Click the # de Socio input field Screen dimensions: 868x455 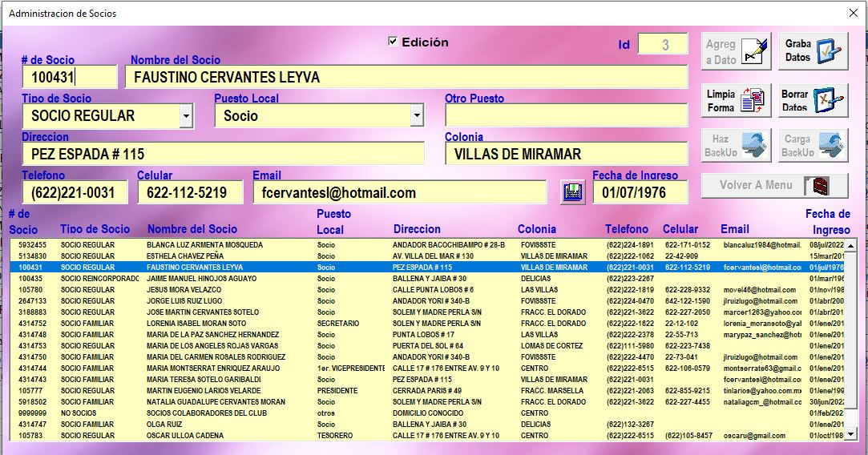70,77
